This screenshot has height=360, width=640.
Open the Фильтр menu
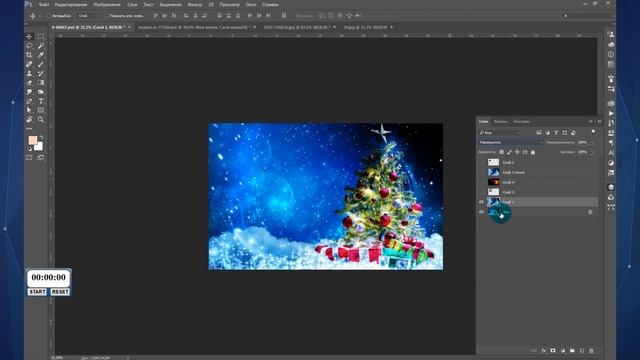[x=195, y=4]
